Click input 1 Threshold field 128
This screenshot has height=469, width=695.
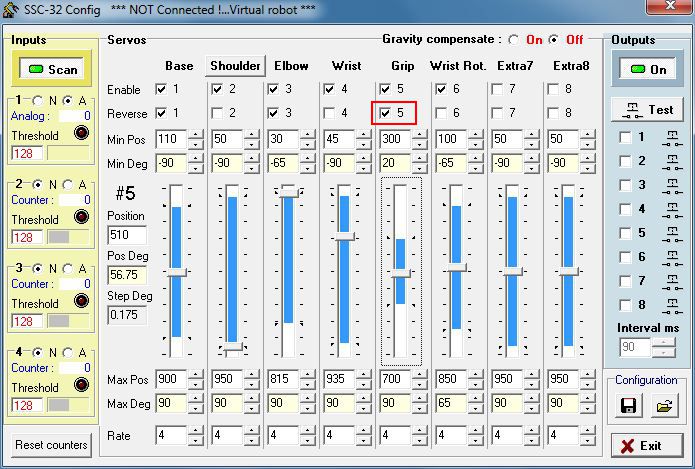27,154
